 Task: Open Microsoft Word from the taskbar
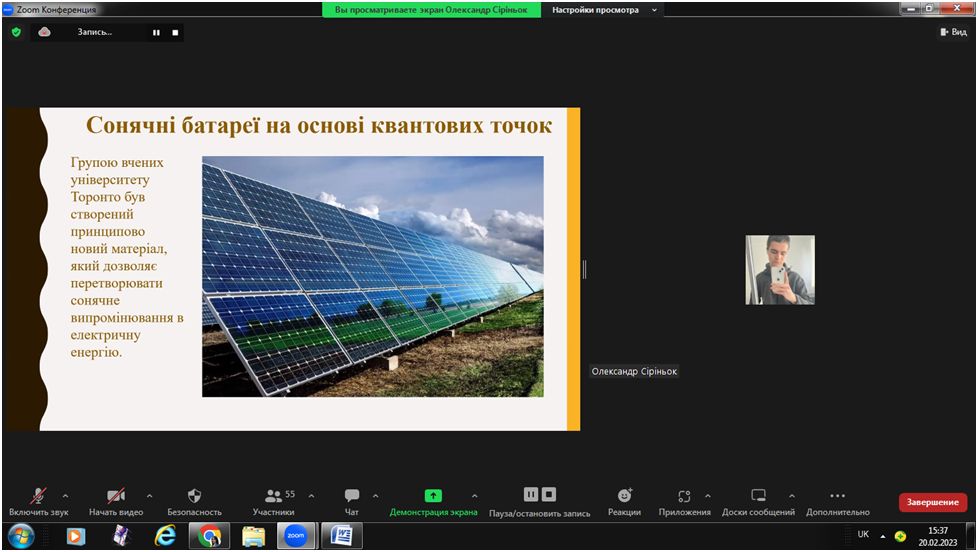[x=341, y=536]
